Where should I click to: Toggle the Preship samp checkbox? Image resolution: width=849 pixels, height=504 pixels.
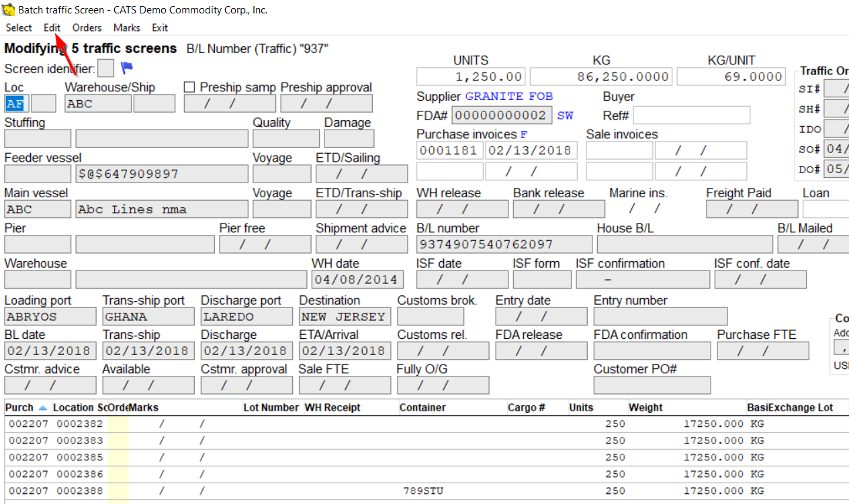coord(189,87)
